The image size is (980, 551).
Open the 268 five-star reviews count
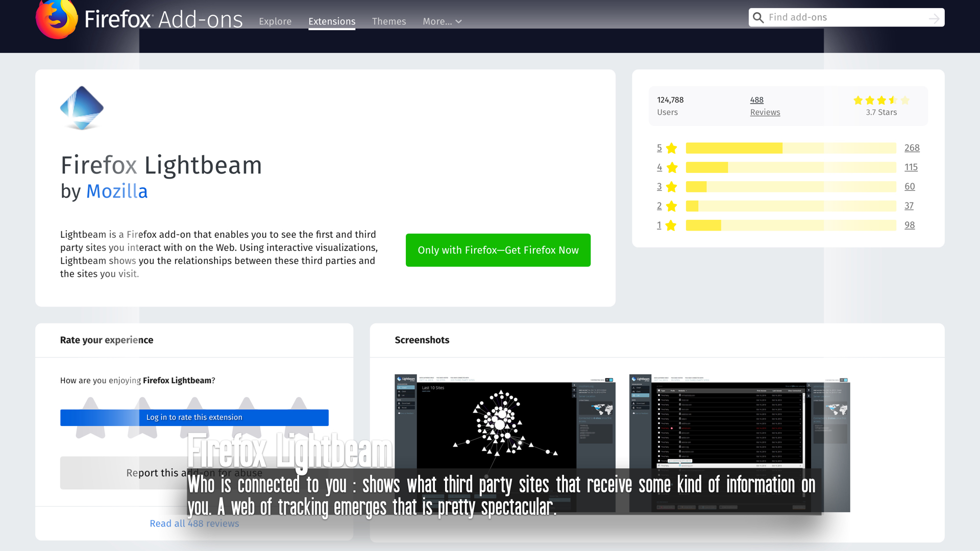912,148
